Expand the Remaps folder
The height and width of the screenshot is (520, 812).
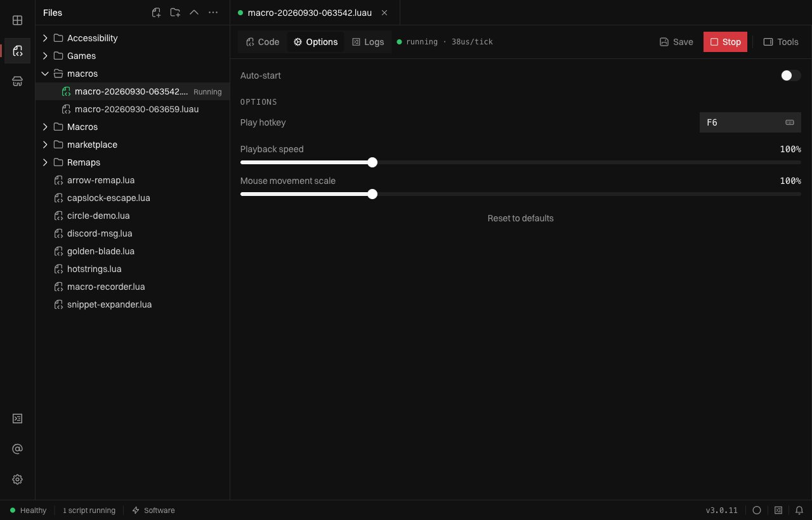[x=132, y=162]
